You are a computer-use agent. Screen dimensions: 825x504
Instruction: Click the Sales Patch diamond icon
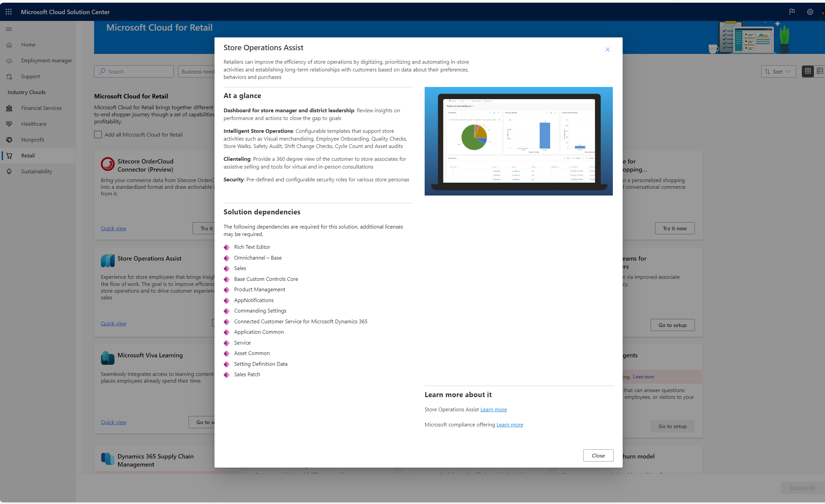pos(227,375)
